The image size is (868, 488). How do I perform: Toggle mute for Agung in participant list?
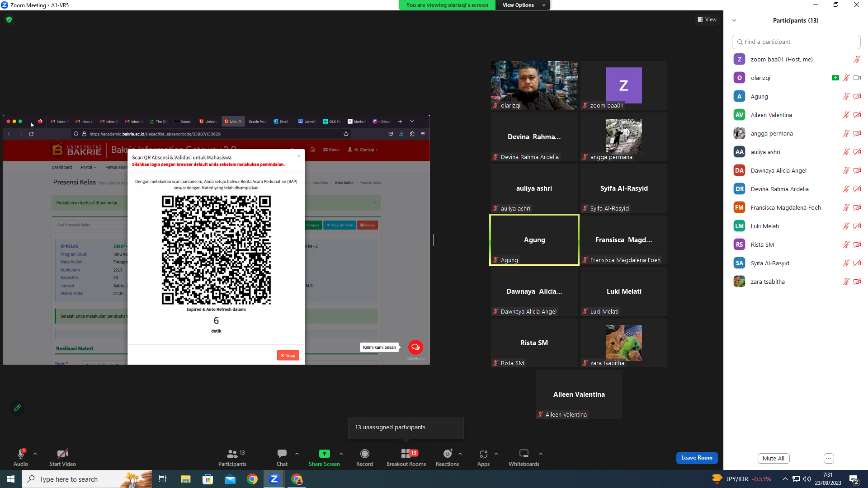pyautogui.click(x=846, y=96)
